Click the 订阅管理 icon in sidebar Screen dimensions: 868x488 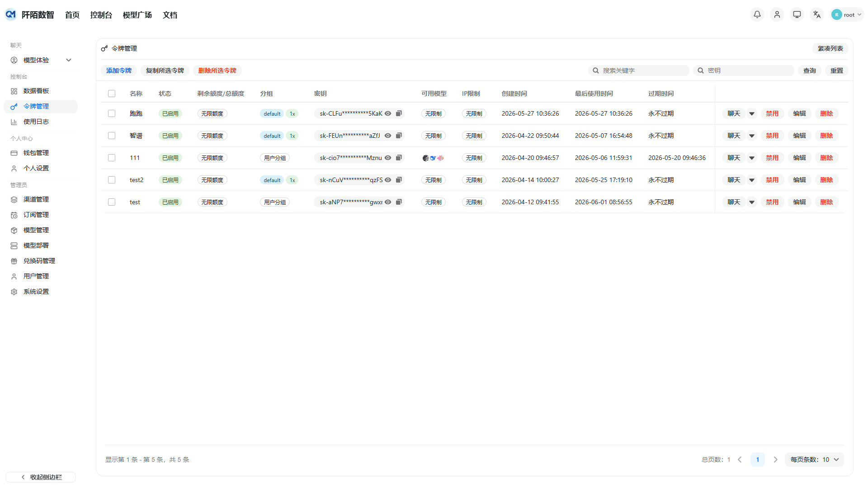coord(14,215)
